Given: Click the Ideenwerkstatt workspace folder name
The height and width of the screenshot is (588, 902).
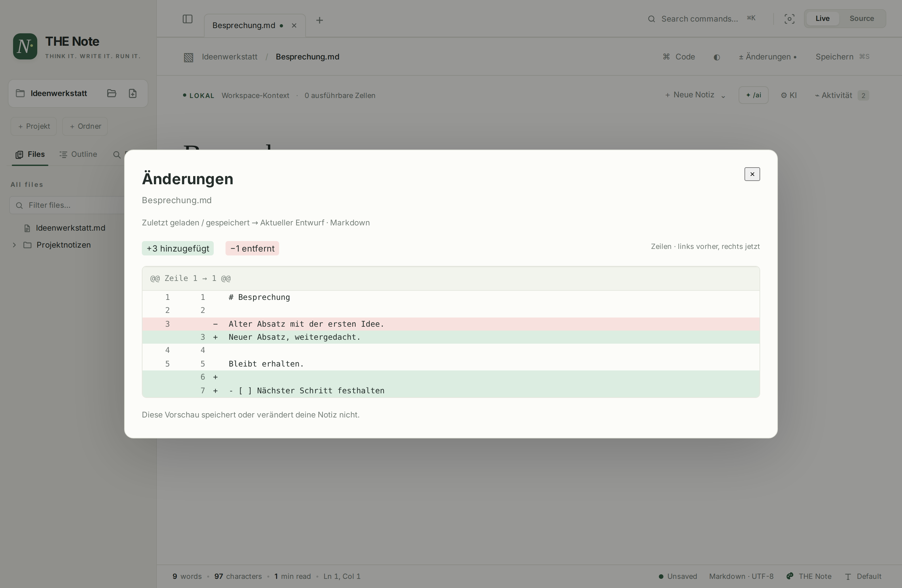Looking at the screenshot, I should [59, 93].
